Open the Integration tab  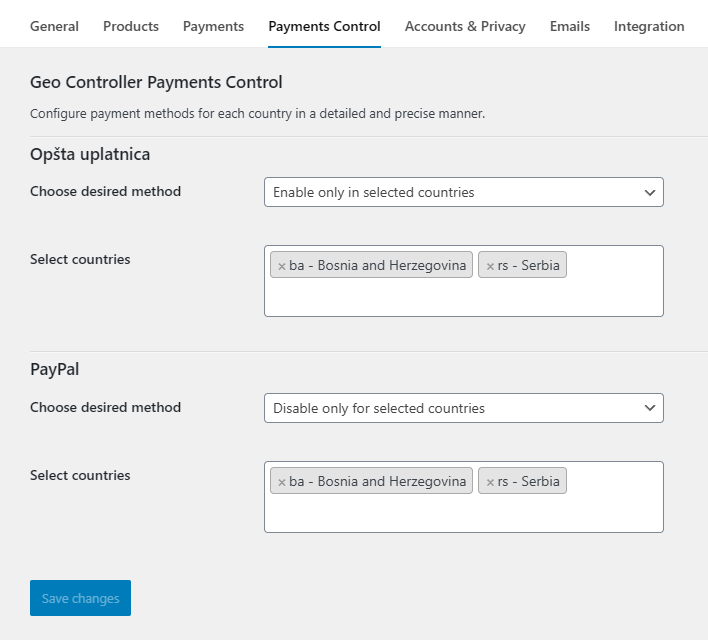(649, 26)
